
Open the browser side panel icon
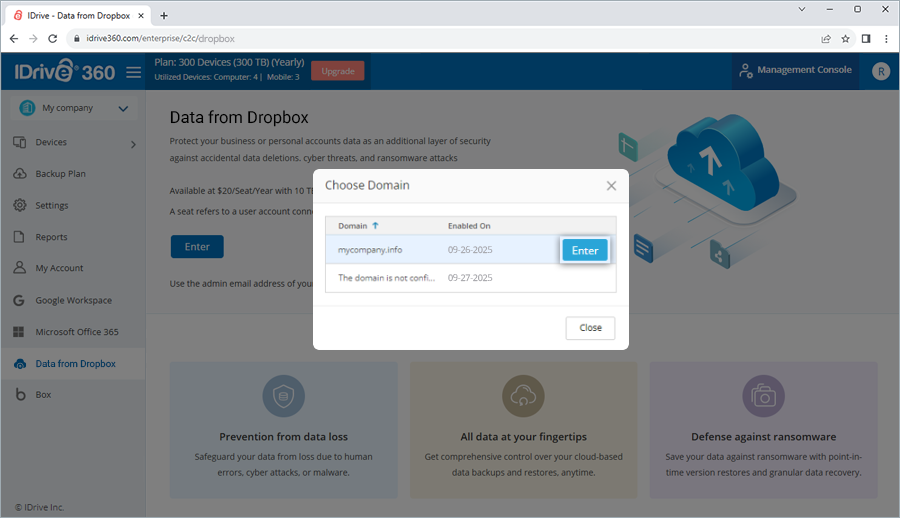[x=866, y=38]
